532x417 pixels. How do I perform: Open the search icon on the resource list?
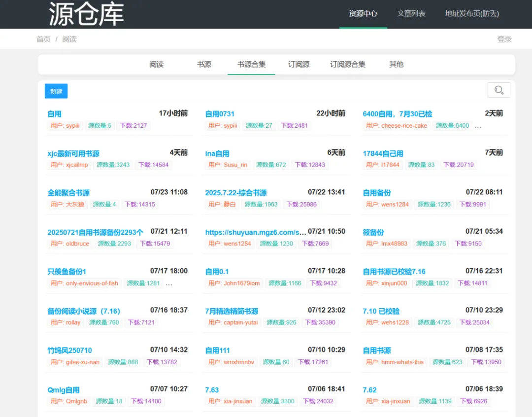[499, 90]
